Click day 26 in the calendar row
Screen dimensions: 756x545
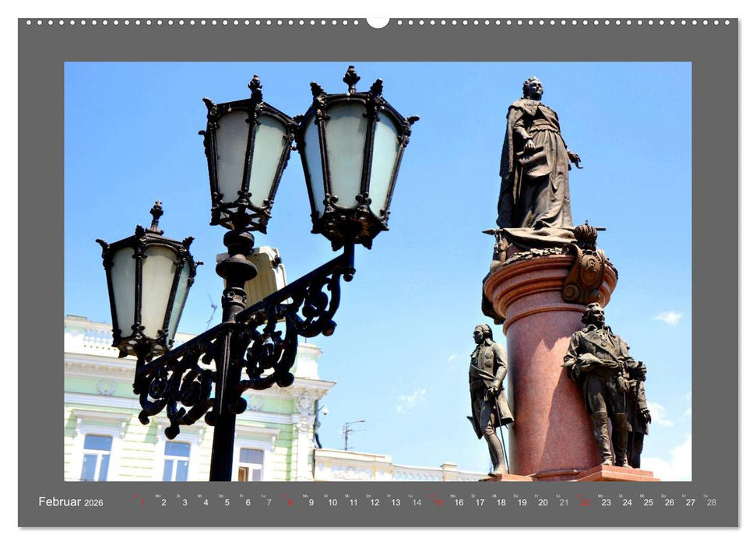(669, 503)
